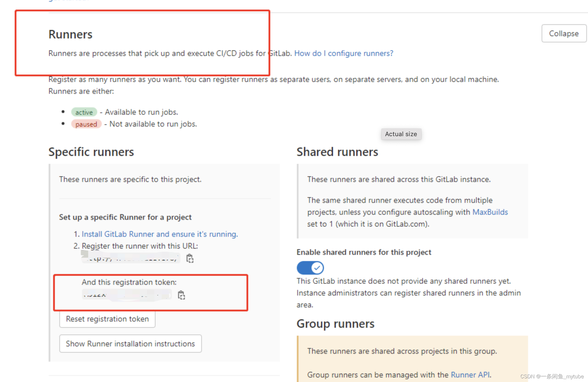The image size is (588, 382).
Task: Click the red paused badge
Action: coord(86,124)
